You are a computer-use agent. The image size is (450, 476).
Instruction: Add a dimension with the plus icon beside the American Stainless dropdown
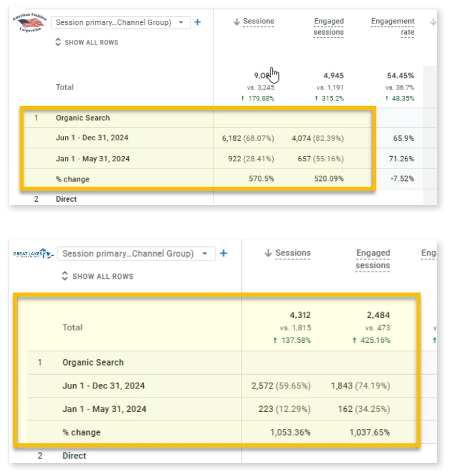pos(198,22)
